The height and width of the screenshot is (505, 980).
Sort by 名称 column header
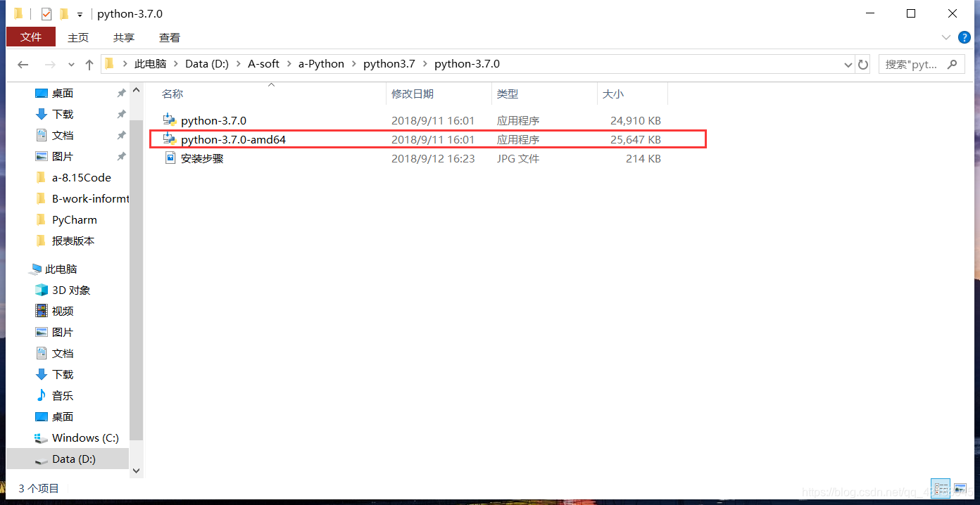click(x=172, y=94)
